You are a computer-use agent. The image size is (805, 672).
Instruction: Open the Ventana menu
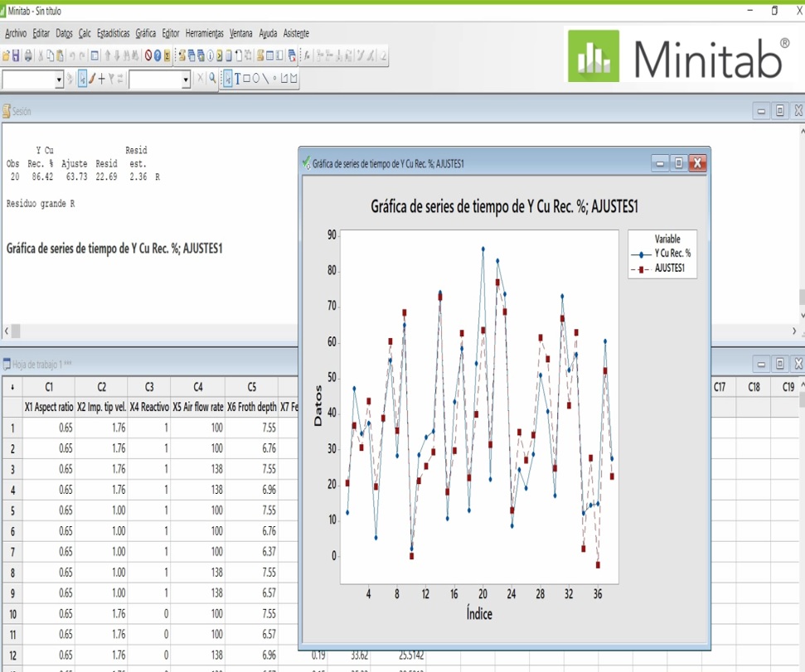point(240,33)
